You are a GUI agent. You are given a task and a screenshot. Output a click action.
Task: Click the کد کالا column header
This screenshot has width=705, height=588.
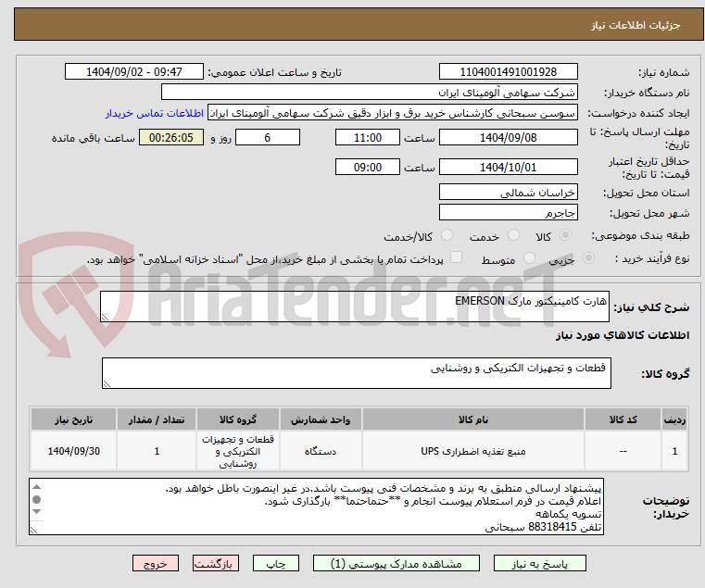pos(623,419)
